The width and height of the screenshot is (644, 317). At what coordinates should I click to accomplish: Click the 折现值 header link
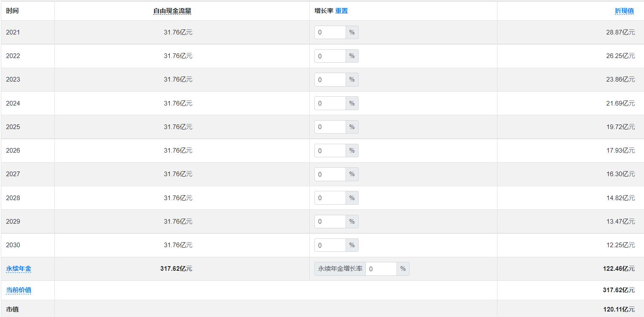click(x=624, y=11)
